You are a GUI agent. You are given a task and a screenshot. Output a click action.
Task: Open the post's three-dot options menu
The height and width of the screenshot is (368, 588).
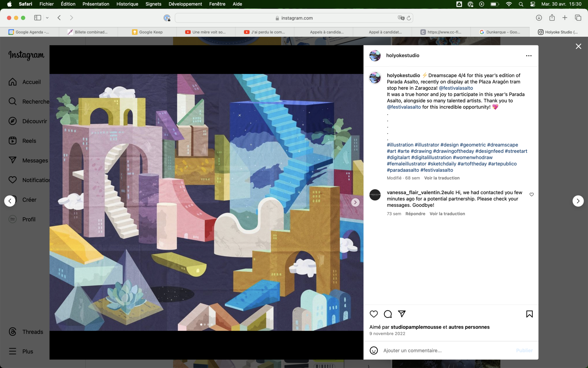click(529, 56)
